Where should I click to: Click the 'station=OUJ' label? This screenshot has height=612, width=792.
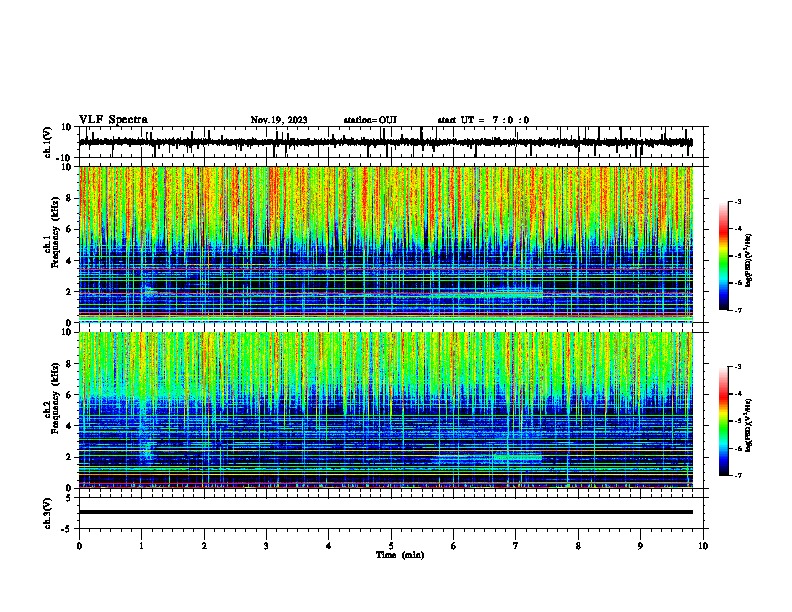point(370,120)
